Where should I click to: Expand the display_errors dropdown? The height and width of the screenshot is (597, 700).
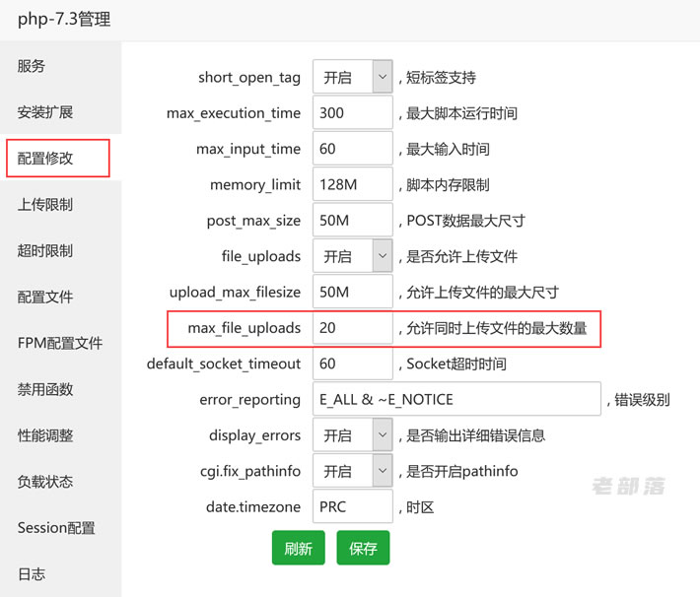click(353, 434)
